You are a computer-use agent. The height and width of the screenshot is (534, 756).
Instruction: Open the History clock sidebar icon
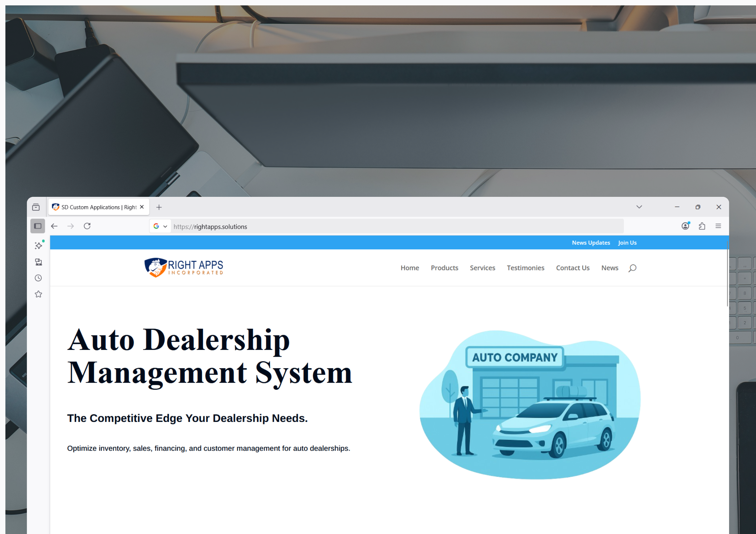pos(38,278)
